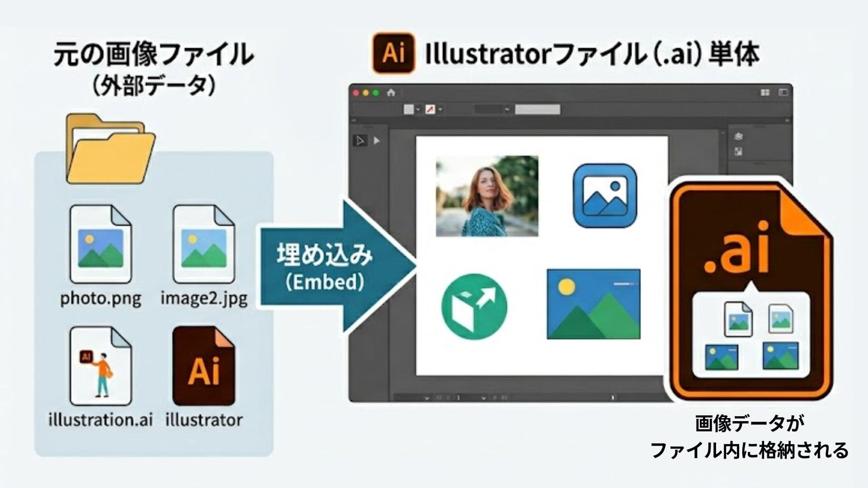The width and height of the screenshot is (868, 488).
Task: Click the 埋め込み (Embed) arrow label
Action: pyautogui.click(x=325, y=267)
